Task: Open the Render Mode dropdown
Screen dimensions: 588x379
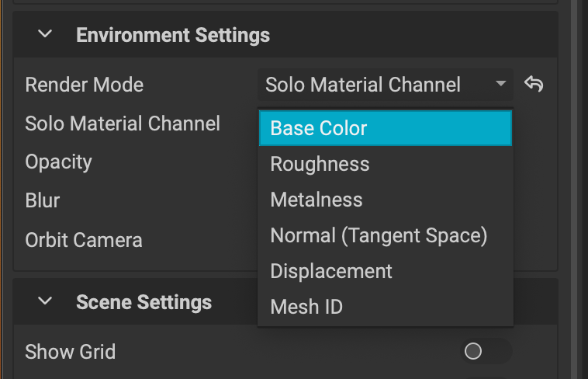Action: tap(386, 85)
